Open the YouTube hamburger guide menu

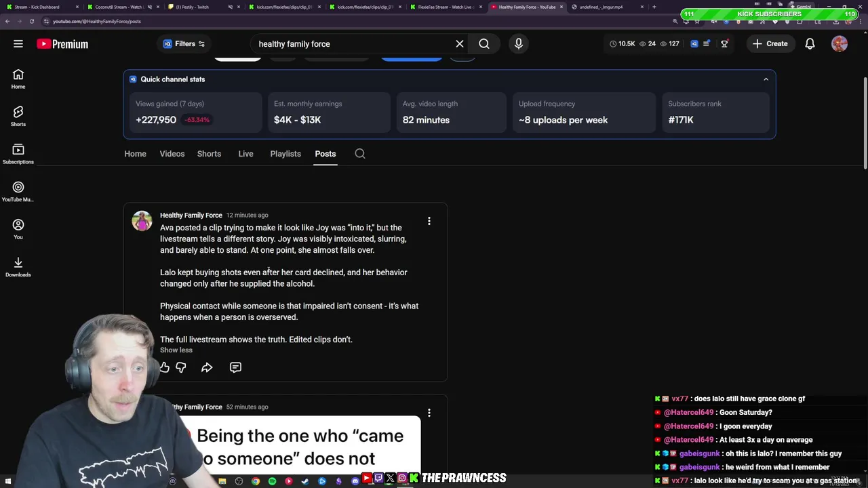pos(18,44)
